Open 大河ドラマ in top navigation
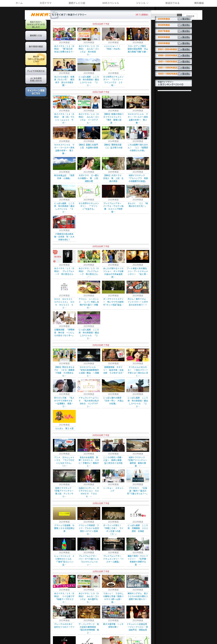Viewport: 217px width, 644px height. [45, 3]
